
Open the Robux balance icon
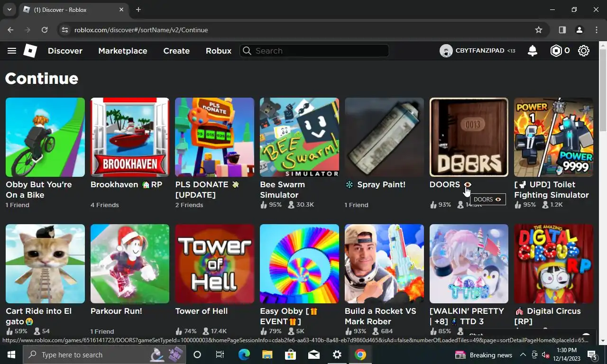click(556, 51)
